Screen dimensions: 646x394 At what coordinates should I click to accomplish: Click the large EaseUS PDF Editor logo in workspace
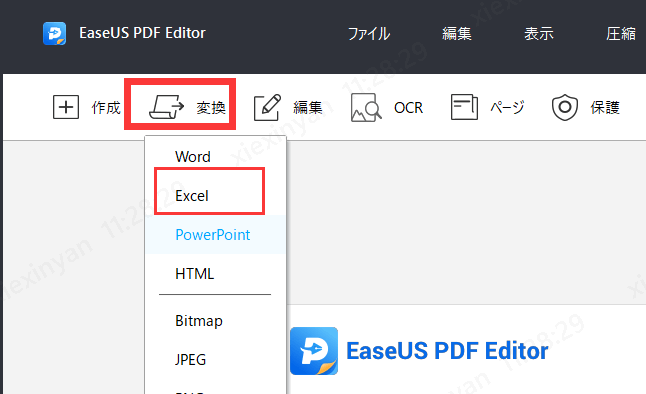coord(314,351)
